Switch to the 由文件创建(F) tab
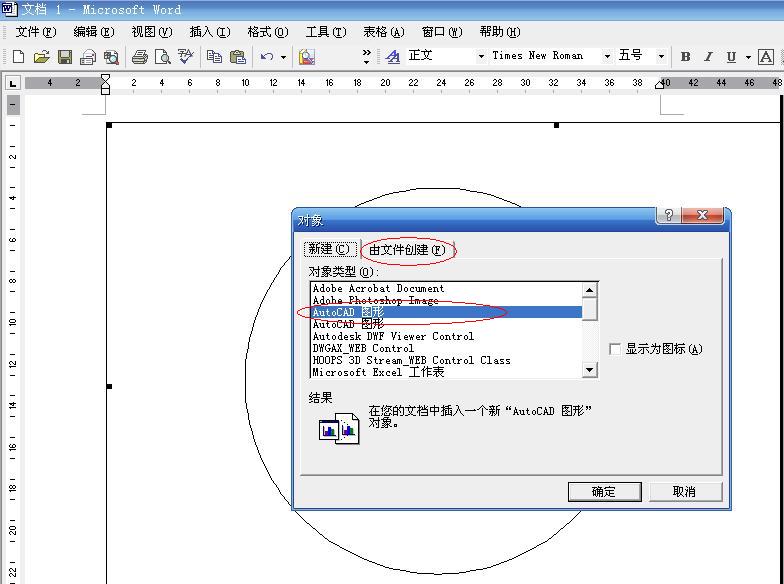The height and width of the screenshot is (584, 784). pos(407,250)
